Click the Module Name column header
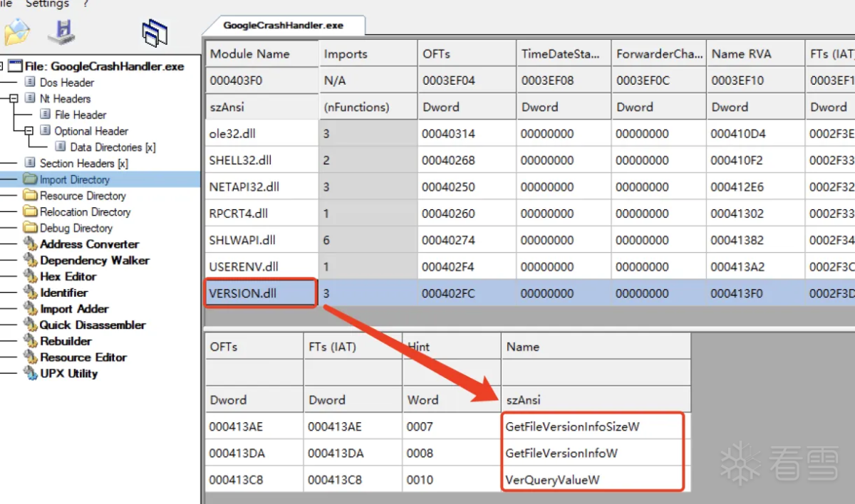855x504 pixels. [x=261, y=53]
